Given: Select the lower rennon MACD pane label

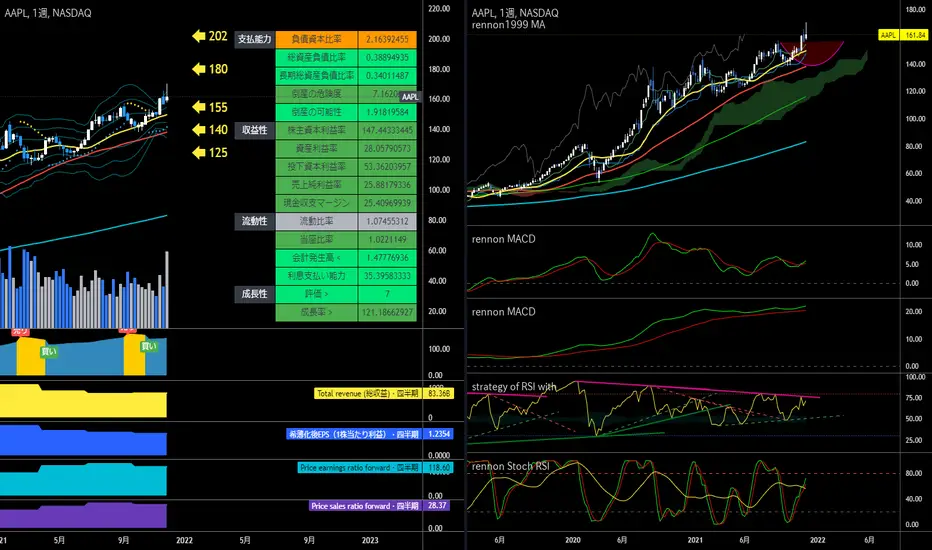Looking at the screenshot, I should 503,312.
